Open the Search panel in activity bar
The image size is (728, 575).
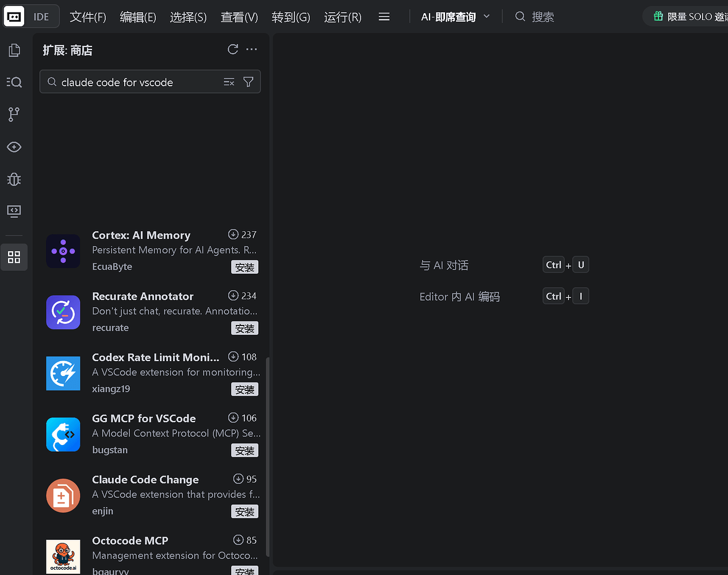14,82
